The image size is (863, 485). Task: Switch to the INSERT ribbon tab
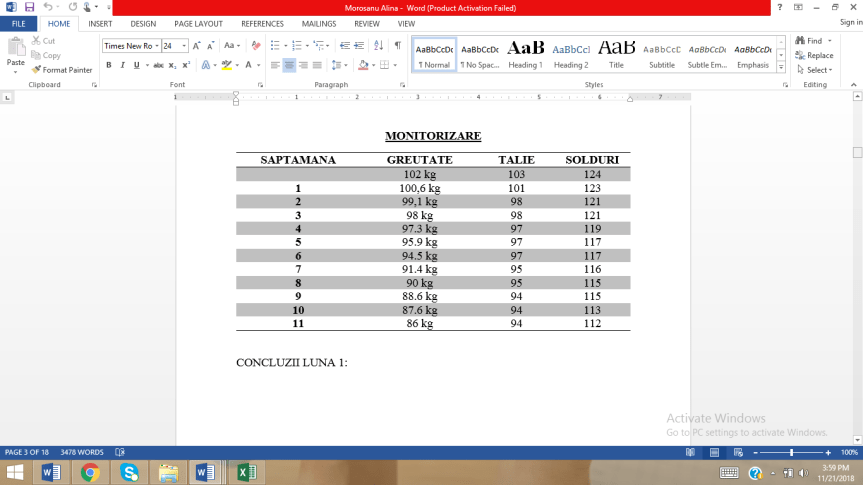coord(100,23)
